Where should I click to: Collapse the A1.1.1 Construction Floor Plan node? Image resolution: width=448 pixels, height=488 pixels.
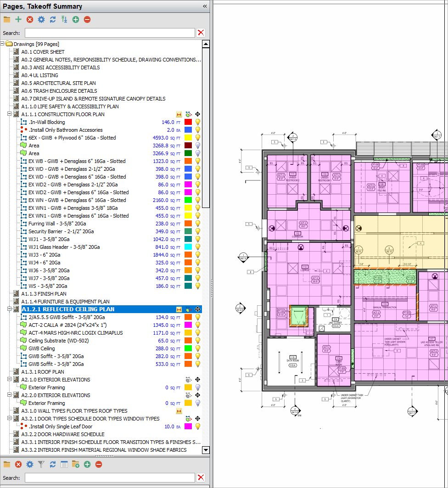pos(10,114)
